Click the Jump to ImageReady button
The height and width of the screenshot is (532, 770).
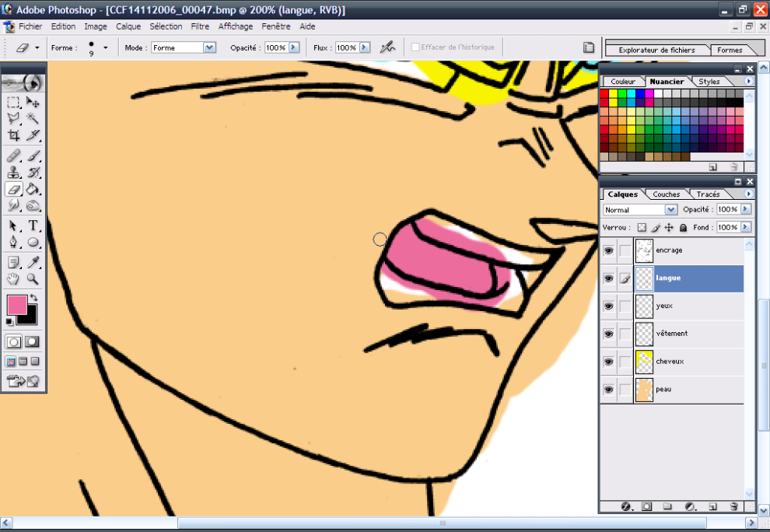point(23,381)
